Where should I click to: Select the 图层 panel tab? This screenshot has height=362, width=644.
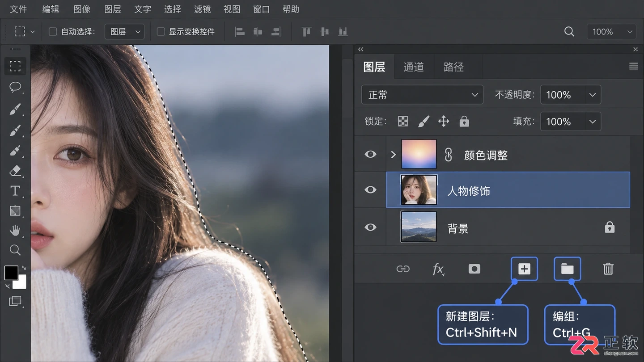374,67
